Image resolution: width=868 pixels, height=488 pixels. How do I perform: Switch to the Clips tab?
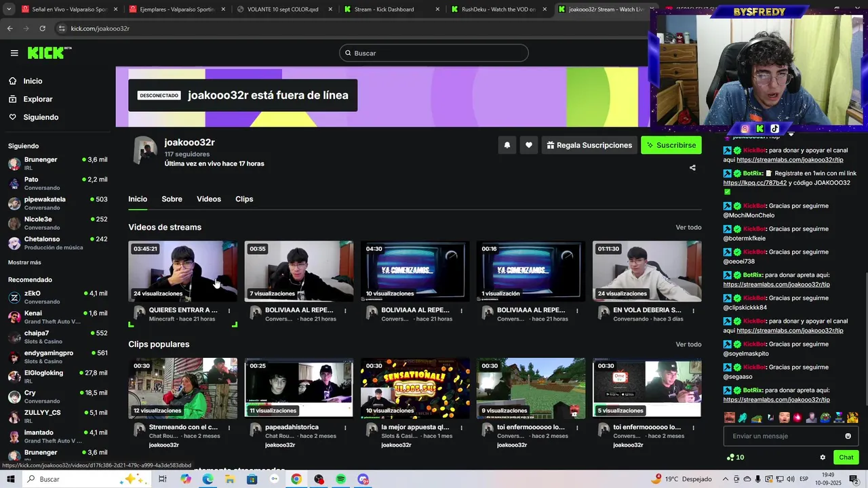(x=244, y=199)
